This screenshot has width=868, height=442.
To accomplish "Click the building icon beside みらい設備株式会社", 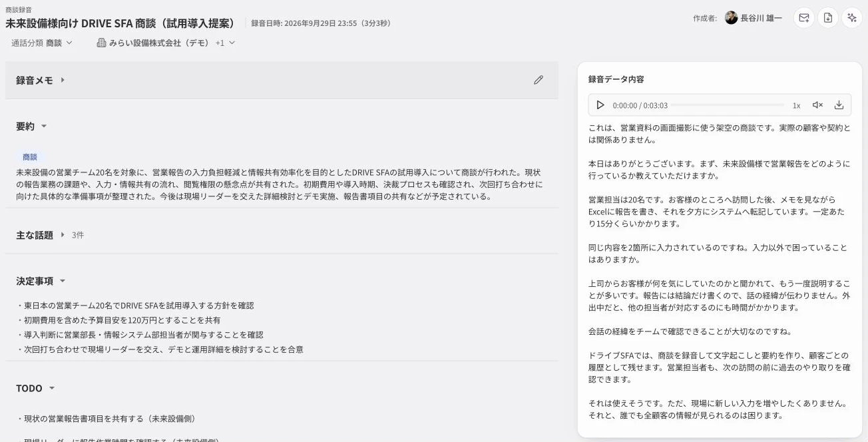I will click(x=101, y=43).
